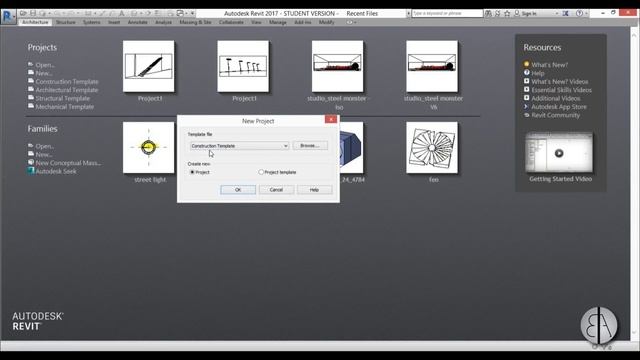The height and width of the screenshot is (360, 640).
Task: Open the What's New? resource link
Action: click(x=549, y=65)
